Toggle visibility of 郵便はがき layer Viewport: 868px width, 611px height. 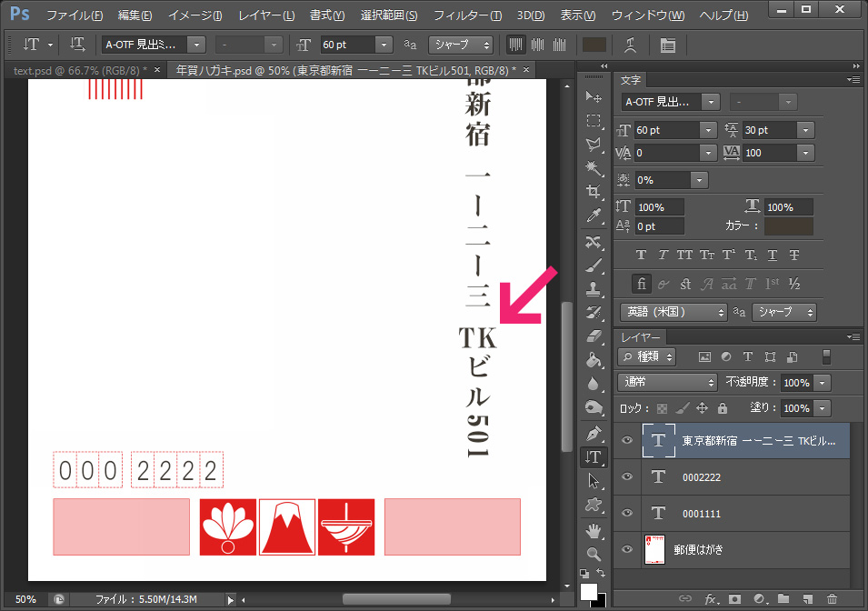(x=626, y=550)
